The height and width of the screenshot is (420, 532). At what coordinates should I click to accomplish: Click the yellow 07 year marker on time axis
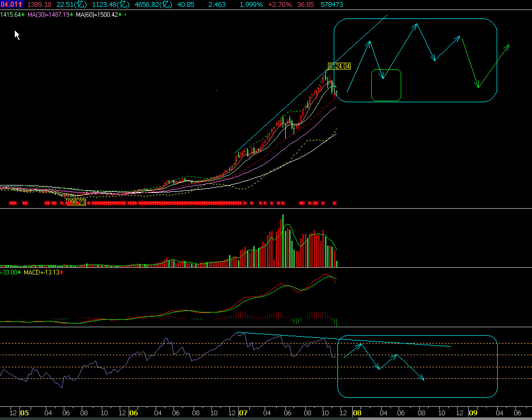pyautogui.click(x=243, y=413)
